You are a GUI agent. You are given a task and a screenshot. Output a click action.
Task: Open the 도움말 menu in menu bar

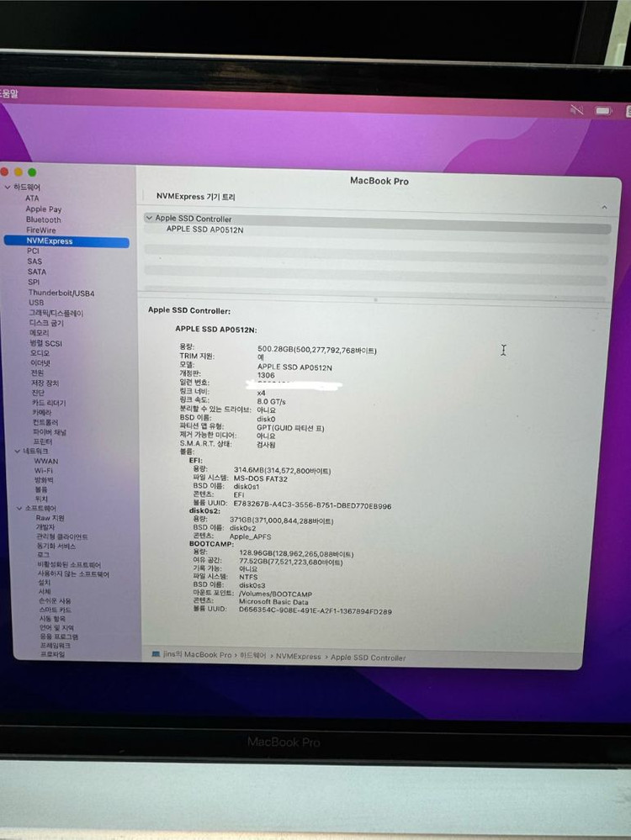(8, 93)
